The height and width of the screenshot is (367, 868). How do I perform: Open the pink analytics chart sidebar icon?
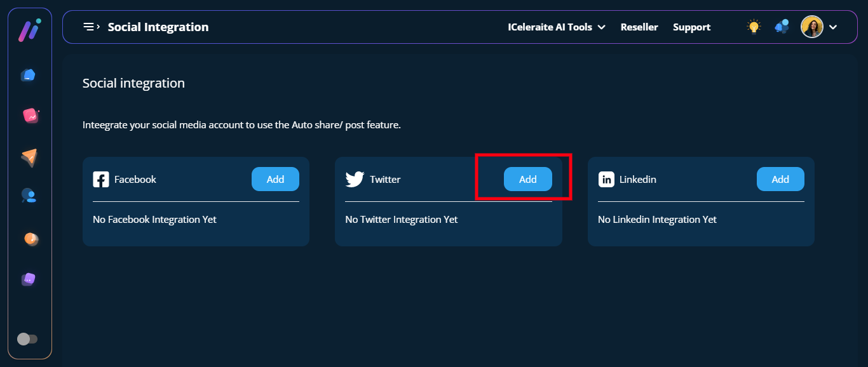[x=30, y=116]
